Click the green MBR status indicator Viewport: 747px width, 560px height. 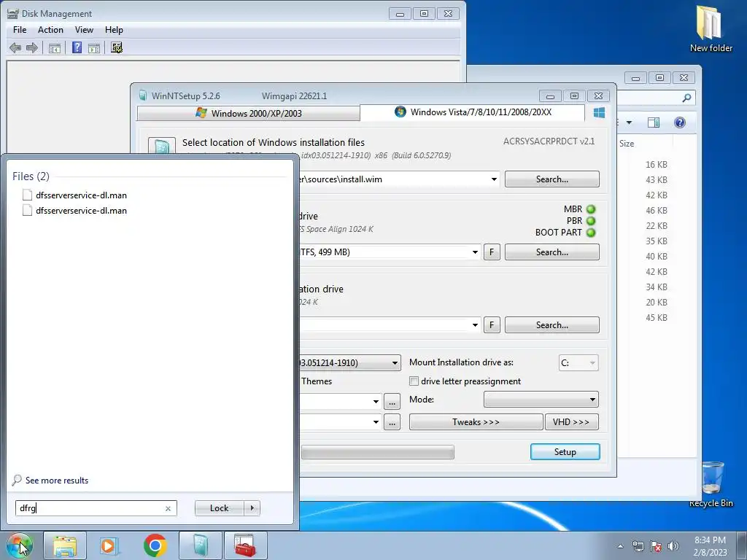coord(591,209)
